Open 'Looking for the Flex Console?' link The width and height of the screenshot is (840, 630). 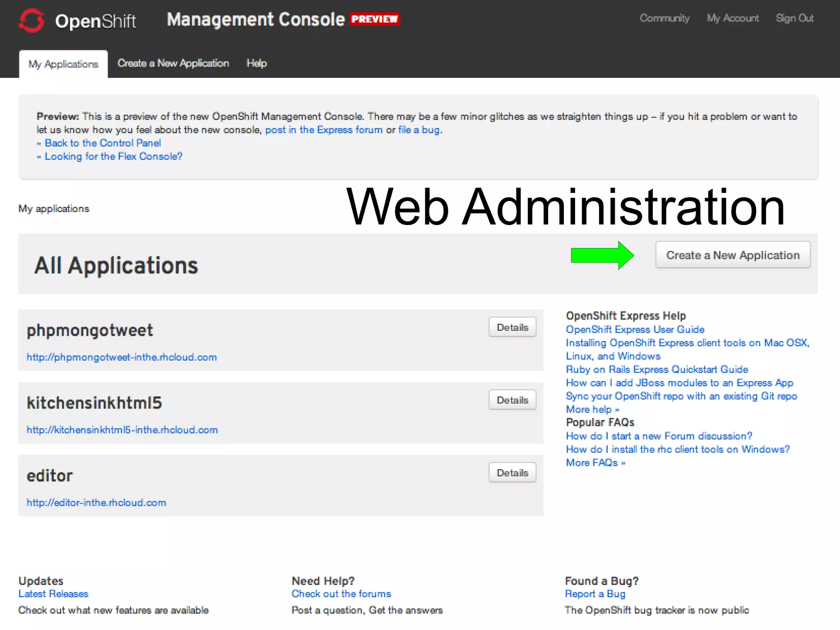[113, 156]
